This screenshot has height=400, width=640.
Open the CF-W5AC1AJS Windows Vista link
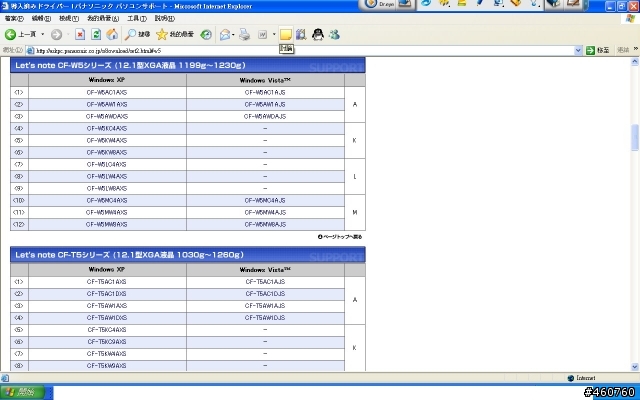coord(265,93)
